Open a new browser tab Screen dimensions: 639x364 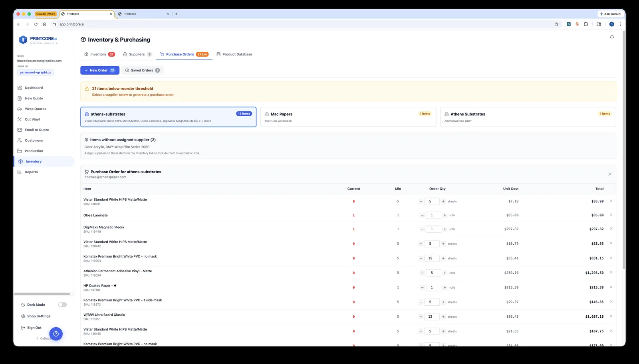(176, 14)
